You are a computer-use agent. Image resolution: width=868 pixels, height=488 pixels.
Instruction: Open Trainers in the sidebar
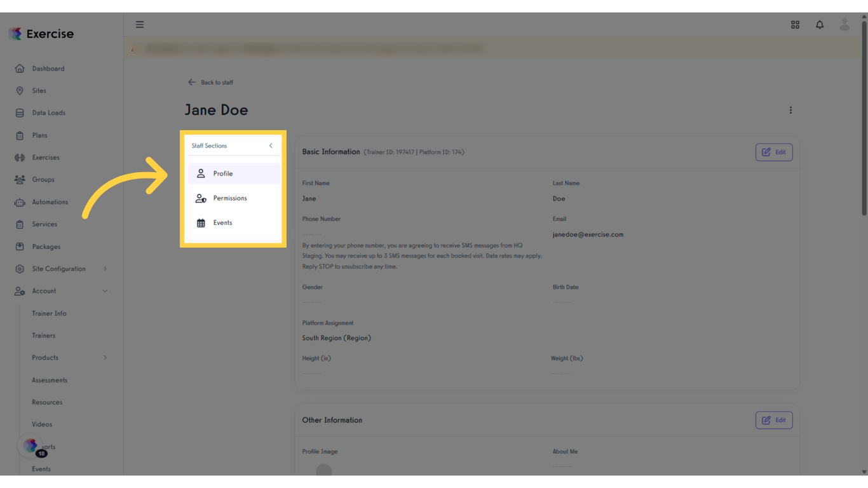coord(44,335)
